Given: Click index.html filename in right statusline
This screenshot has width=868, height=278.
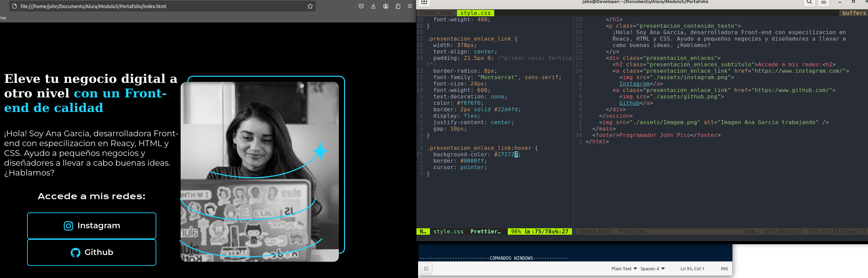Looking at the screenshot, I should pyautogui.click(x=595, y=231).
